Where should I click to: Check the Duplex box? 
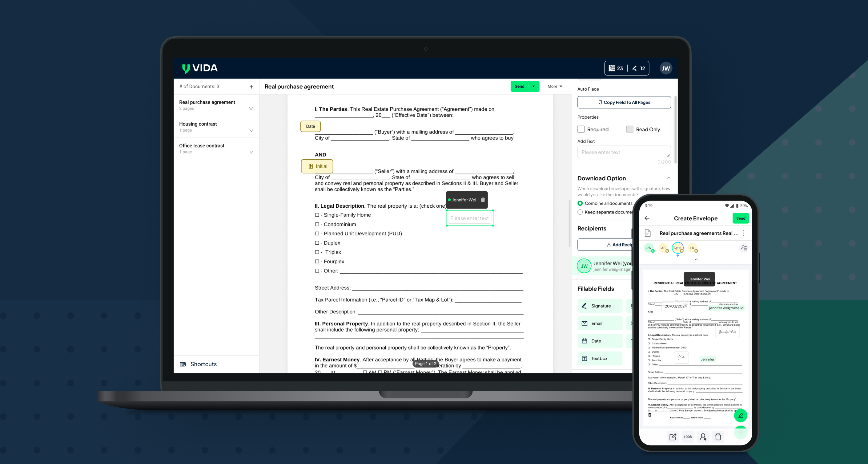[x=317, y=243]
